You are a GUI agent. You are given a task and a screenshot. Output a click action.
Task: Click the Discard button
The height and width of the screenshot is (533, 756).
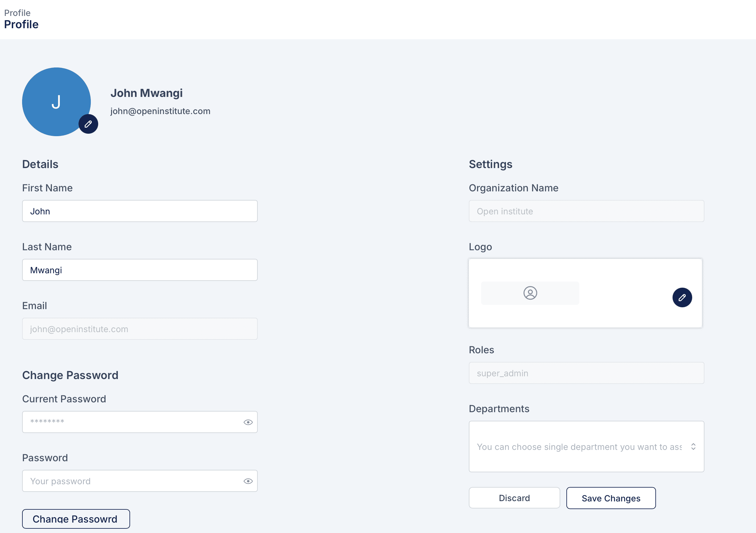click(515, 498)
